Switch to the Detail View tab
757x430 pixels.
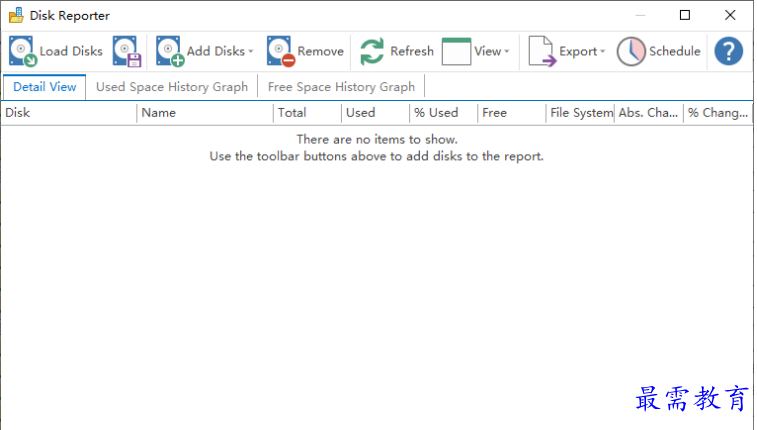click(x=44, y=87)
